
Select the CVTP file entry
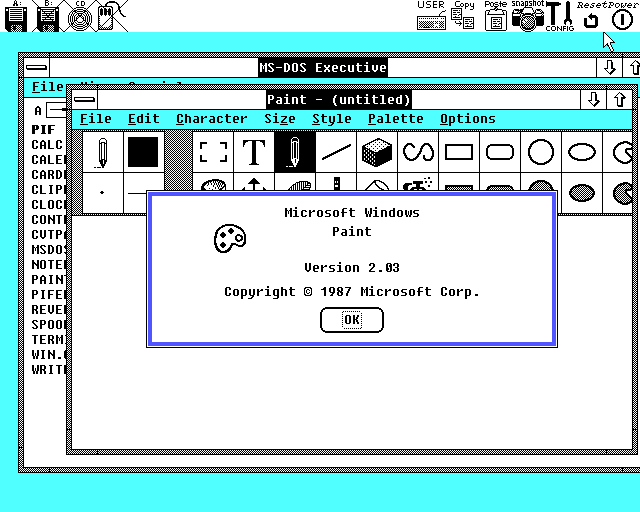tap(49, 234)
